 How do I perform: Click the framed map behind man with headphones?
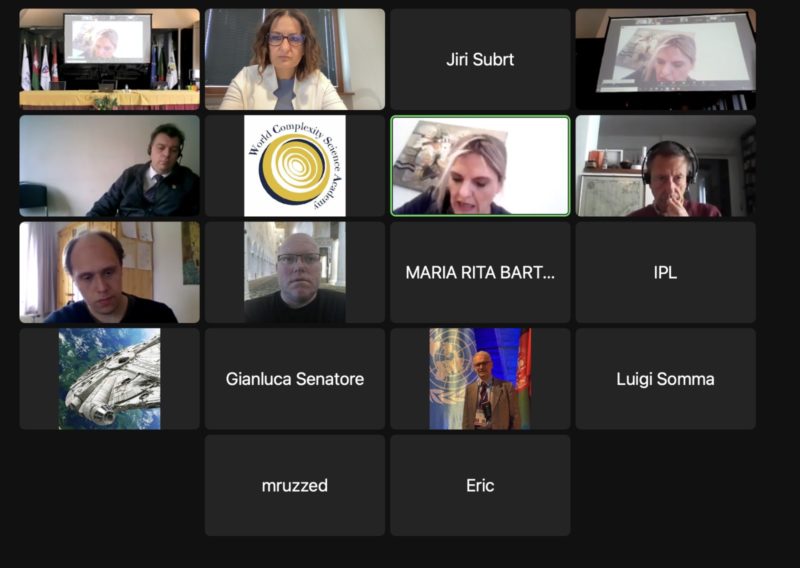tap(611, 194)
